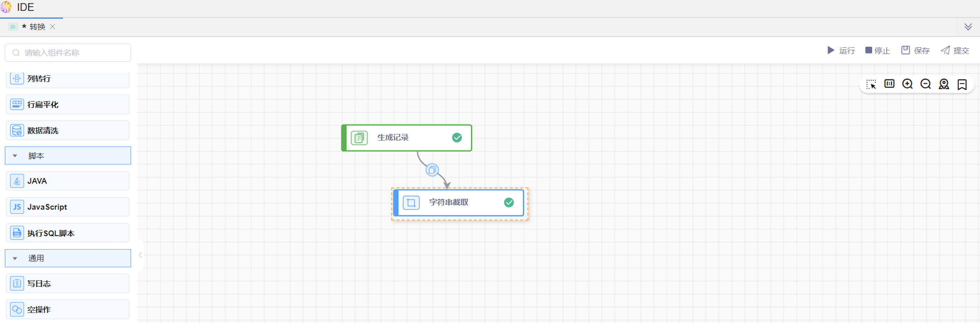Click the locate/center position icon
The width and height of the screenshot is (980, 323).
[x=943, y=84]
